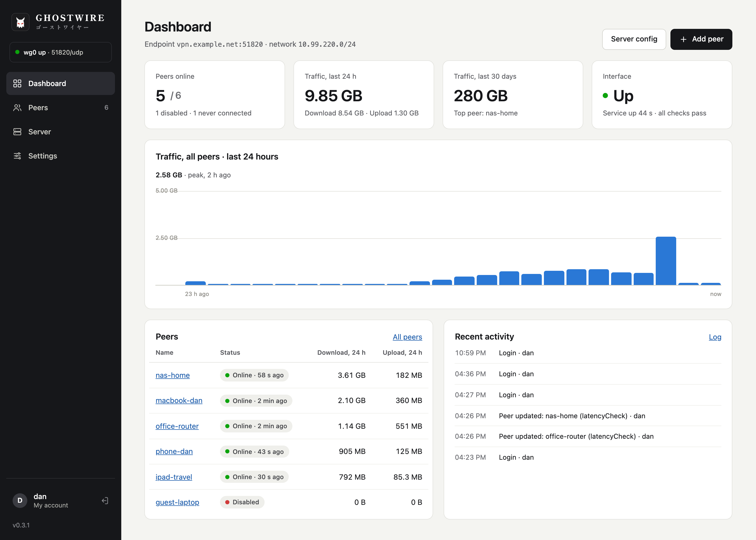Click the 04:36 PM Login · dan entry

[x=588, y=374]
